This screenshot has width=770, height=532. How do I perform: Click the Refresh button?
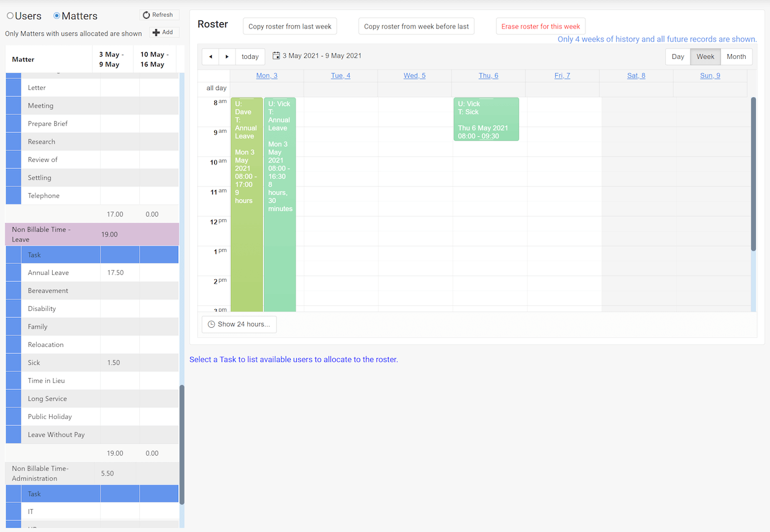(158, 15)
